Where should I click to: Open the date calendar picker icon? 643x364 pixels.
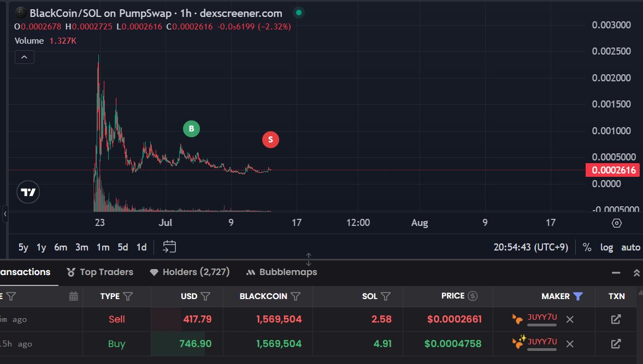coord(73,296)
